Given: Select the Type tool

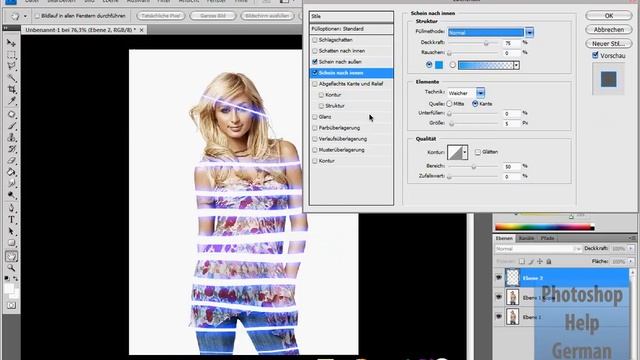Looking at the screenshot, I should [11, 220].
